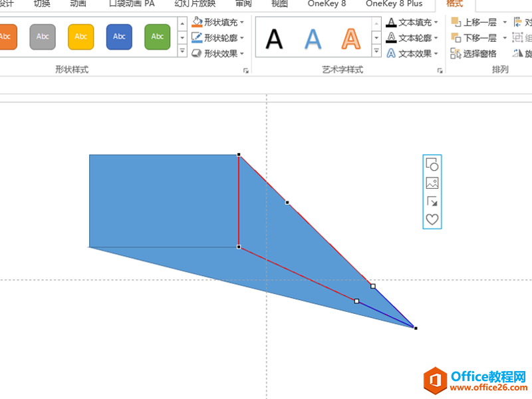Viewport: 532px width, 399px height.
Task: Open the 切换 transitions tab
Action: point(42,3)
